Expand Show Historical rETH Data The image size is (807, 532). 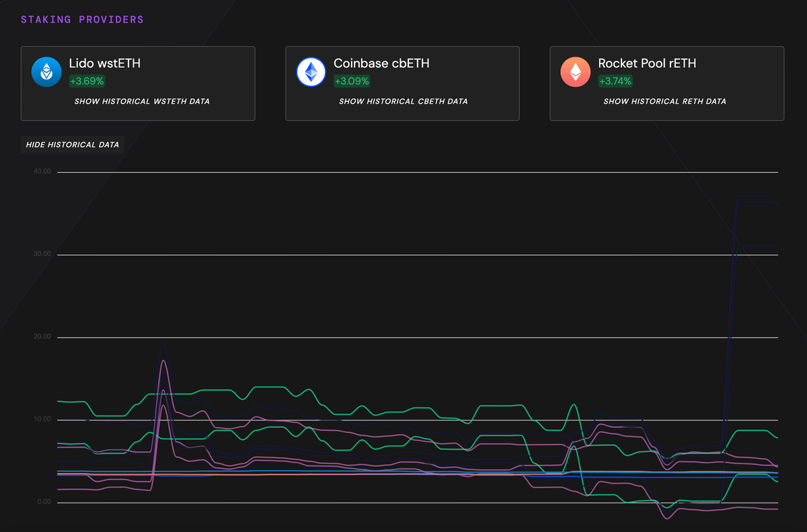point(664,102)
